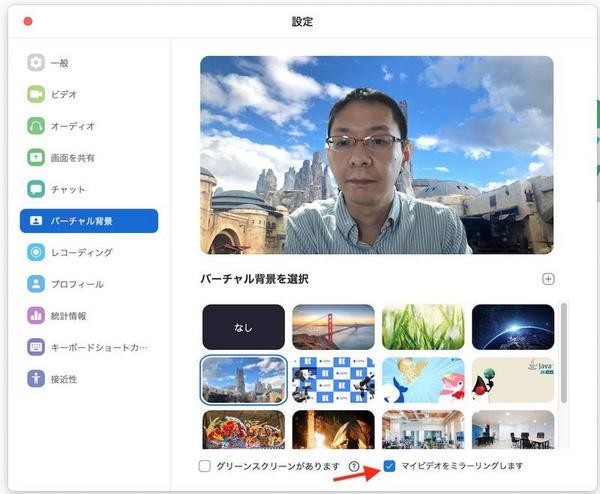This screenshot has width=600, height=494.
Task: Click the video preview with virtual background
Action: 377,155
